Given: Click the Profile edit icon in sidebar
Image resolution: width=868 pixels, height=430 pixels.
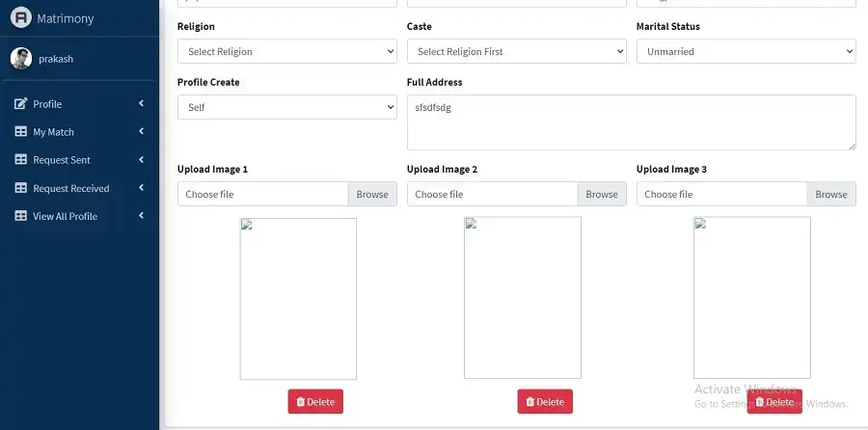Looking at the screenshot, I should pos(21,104).
